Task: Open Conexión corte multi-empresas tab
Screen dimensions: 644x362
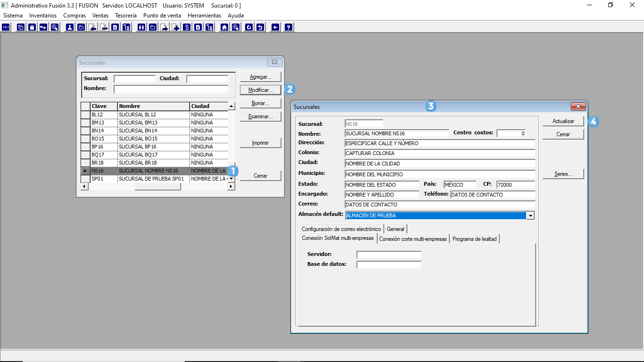Action: (x=413, y=239)
